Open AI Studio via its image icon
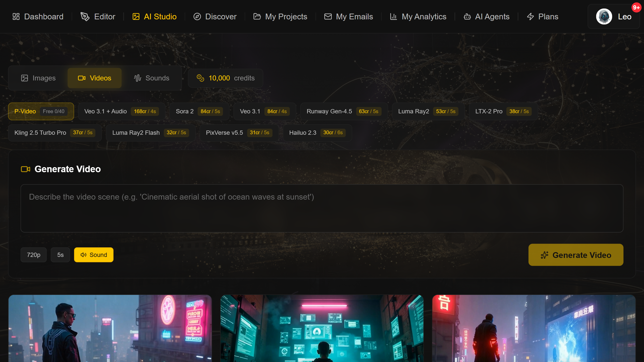644x362 pixels. 136,16
